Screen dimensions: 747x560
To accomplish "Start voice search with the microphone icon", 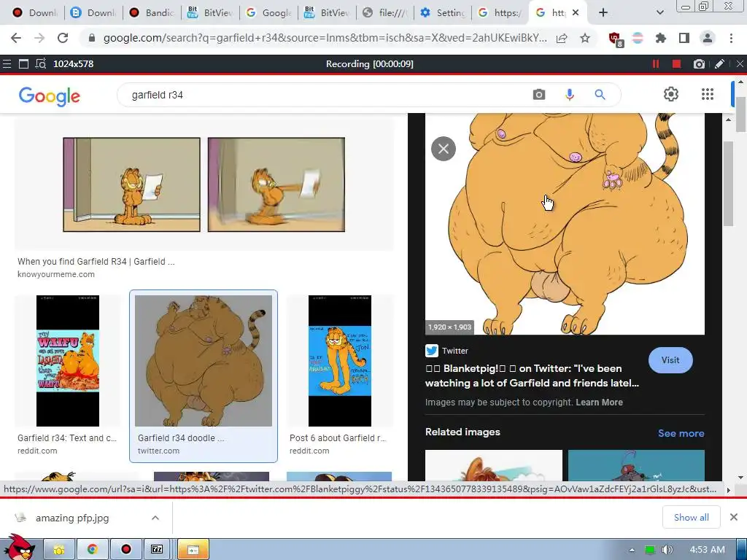I will [x=569, y=95].
